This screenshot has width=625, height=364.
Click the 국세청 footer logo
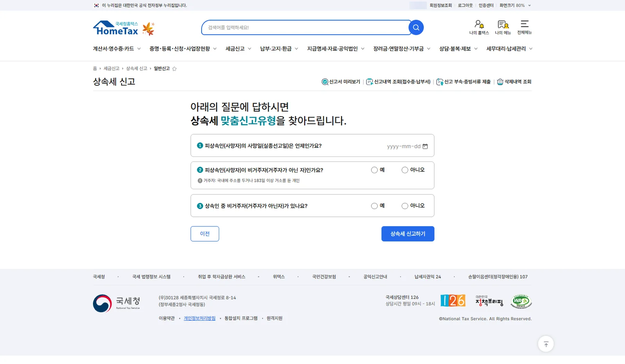[x=116, y=303]
